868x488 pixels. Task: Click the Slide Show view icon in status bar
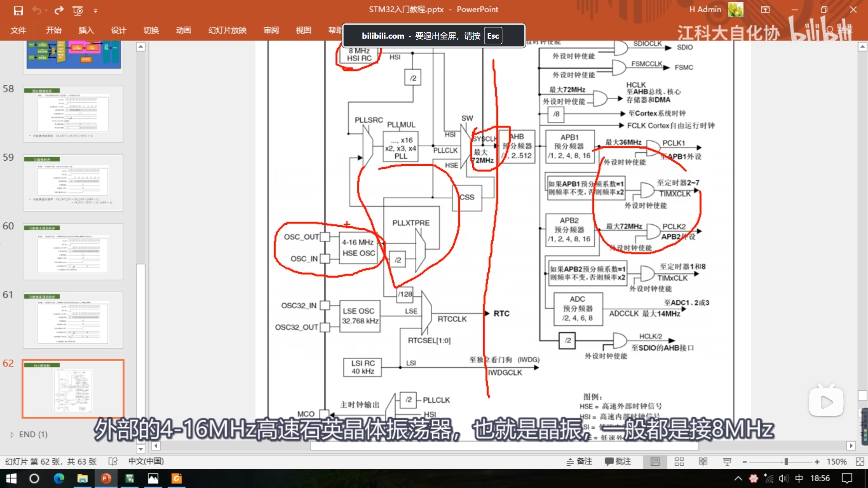coord(727,462)
